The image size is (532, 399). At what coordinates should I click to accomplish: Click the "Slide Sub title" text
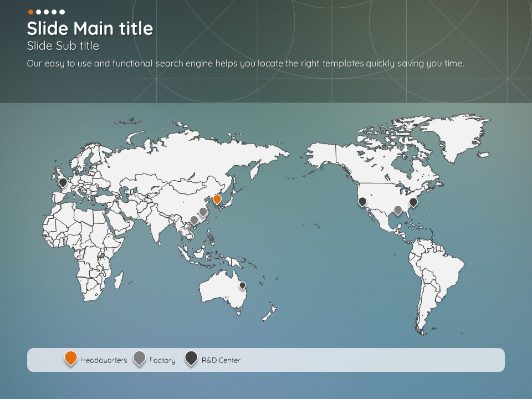(63, 46)
